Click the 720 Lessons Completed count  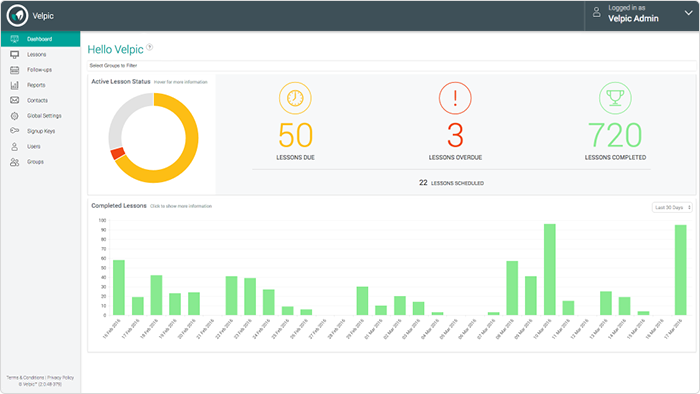(x=615, y=135)
